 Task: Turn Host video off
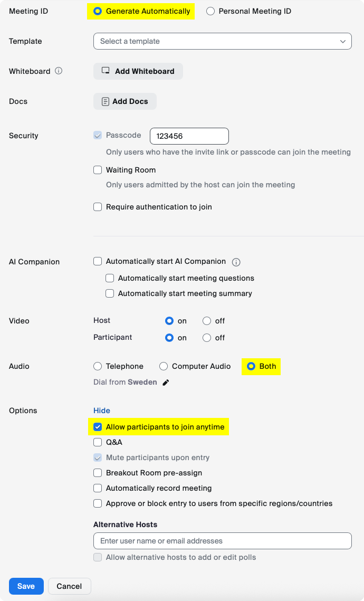[x=207, y=321]
